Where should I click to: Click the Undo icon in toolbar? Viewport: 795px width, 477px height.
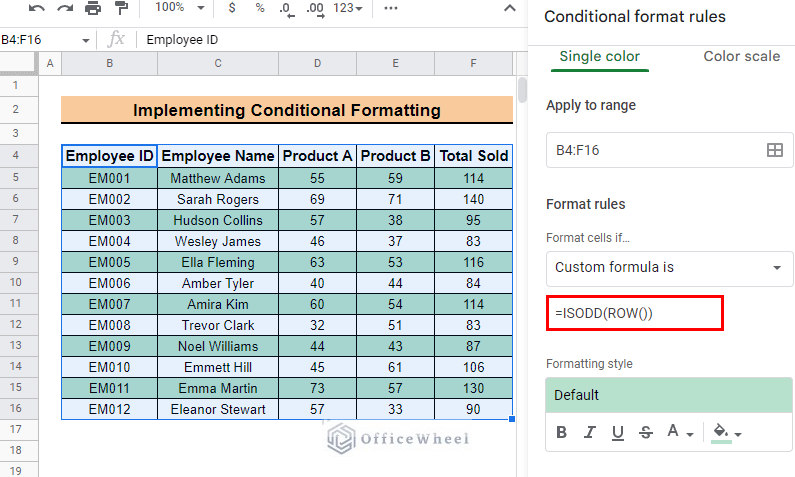click(x=37, y=8)
